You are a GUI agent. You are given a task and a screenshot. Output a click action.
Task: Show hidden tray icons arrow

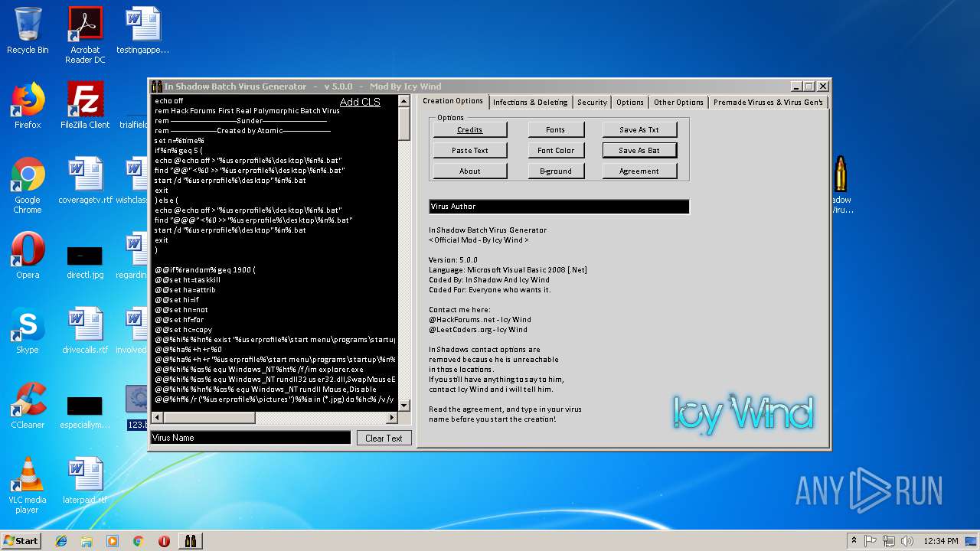click(x=854, y=541)
